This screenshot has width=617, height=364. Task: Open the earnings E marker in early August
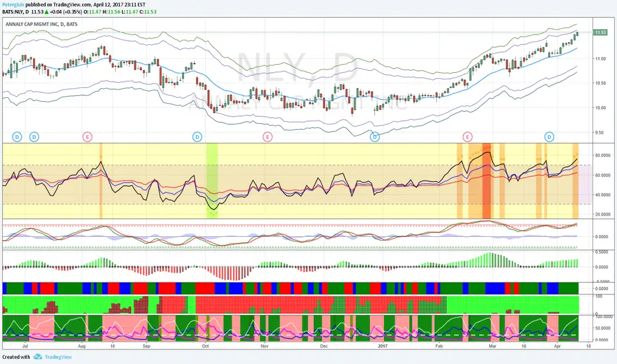click(x=87, y=137)
